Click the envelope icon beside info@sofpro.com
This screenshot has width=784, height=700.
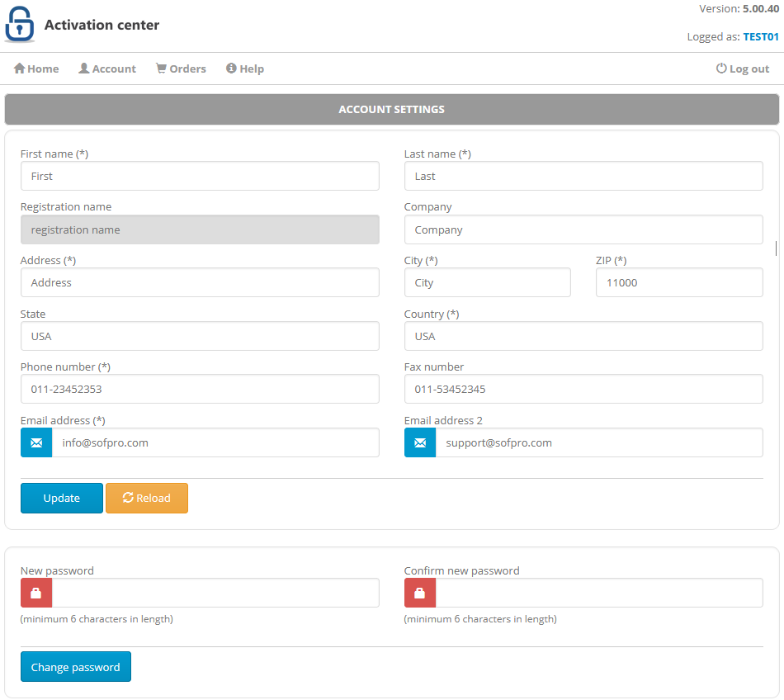tap(36, 442)
